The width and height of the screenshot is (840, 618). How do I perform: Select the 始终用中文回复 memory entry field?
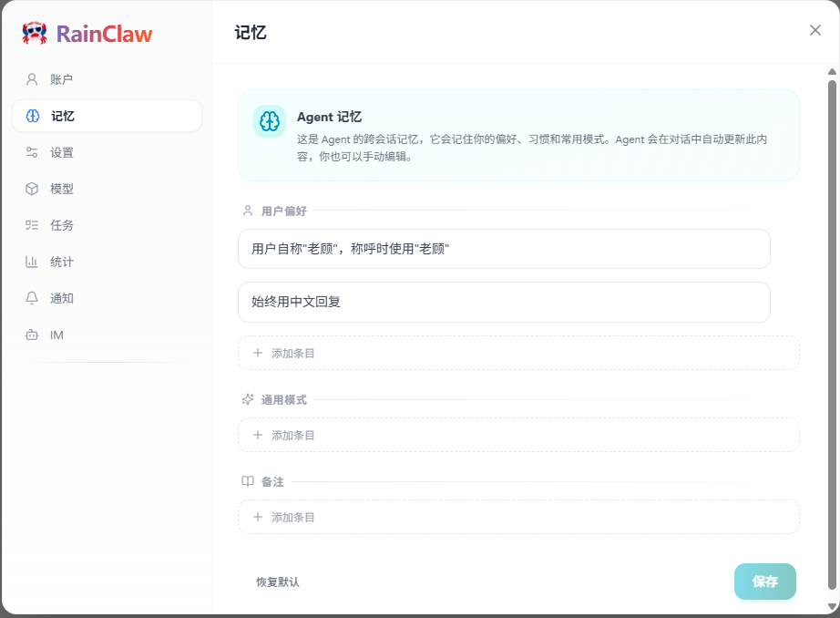(504, 302)
